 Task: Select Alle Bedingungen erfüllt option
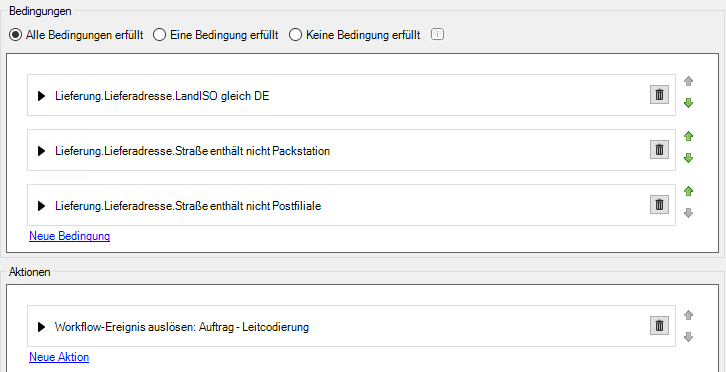76,35
